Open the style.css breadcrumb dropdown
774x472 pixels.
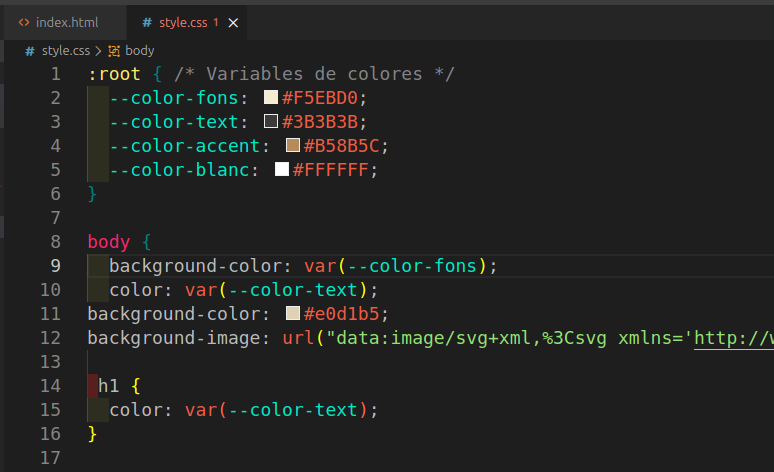click(66, 50)
